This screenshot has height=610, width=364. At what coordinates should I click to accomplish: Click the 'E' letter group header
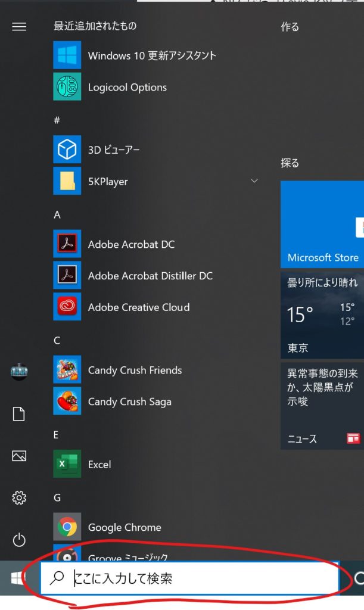pos(56,434)
